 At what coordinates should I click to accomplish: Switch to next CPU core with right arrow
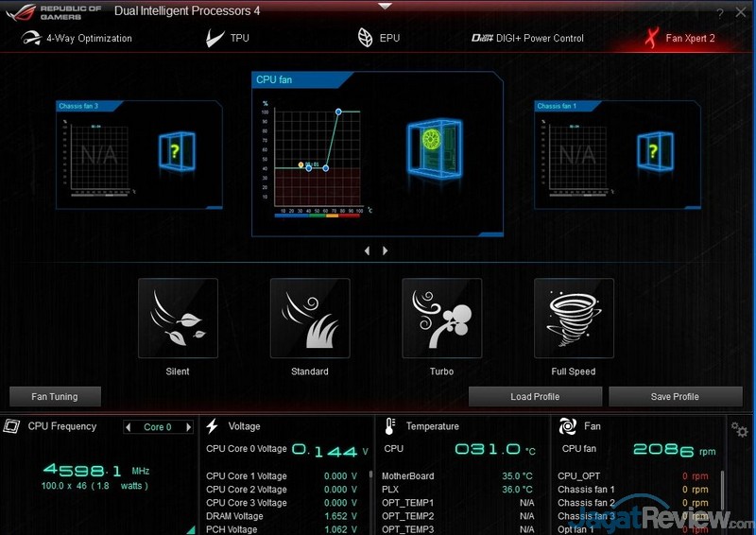pos(189,427)
